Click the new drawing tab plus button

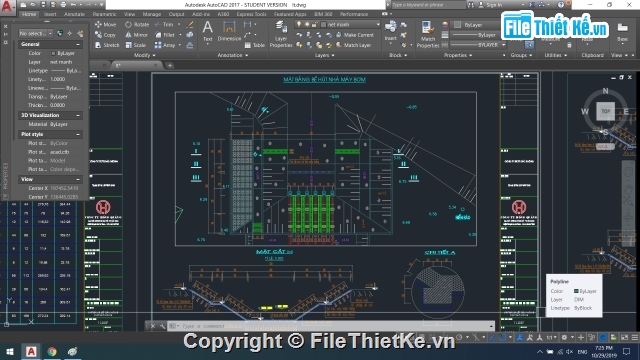[x=169, y=65]
